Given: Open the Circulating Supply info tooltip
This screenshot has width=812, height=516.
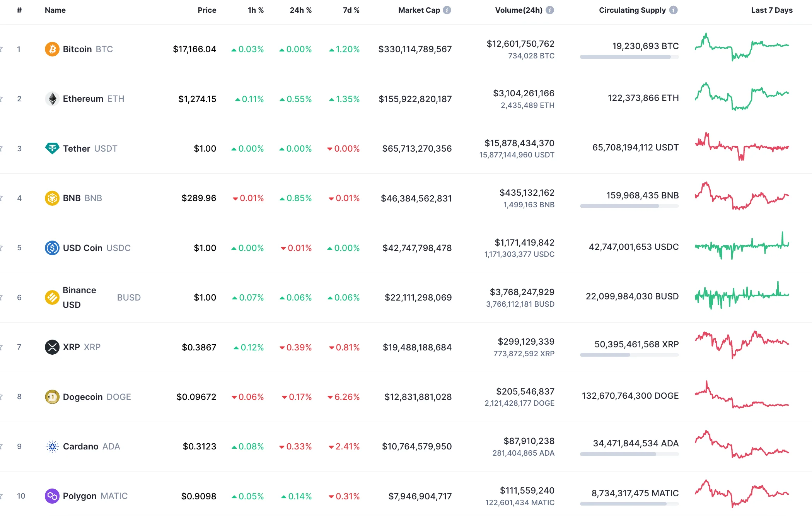Looking at the screenshot, I should [x=673, y=10].
